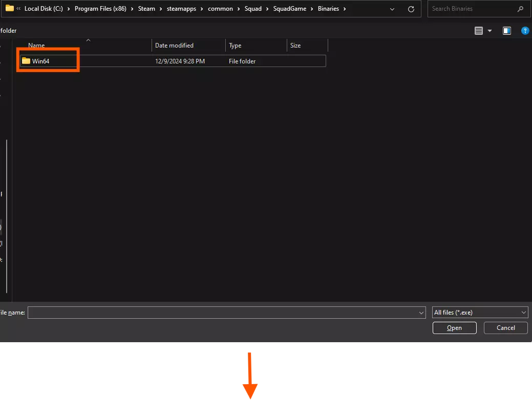Go to Local Disk (C:) in path

point(44,9)
